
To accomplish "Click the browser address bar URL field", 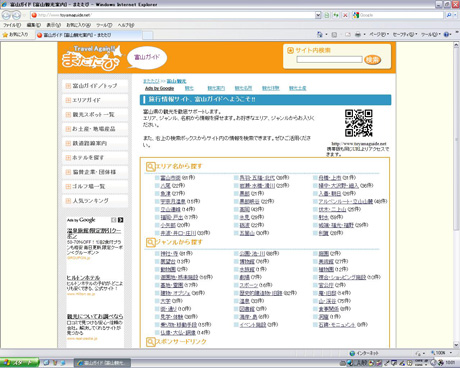I will pos(173,15).
